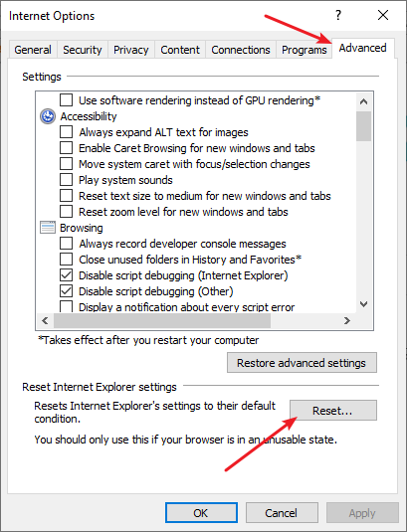Click the Reset... button
The width and height of the screenshot is (407, 532).
pyautogui.click(x=333, y=411)
